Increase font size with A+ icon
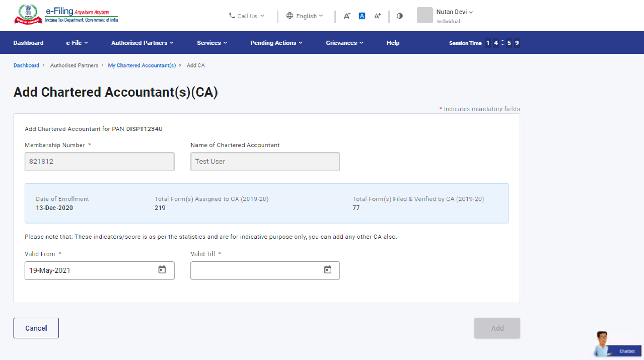The height and width of the screenshot is (360, 644). point(377,16)
